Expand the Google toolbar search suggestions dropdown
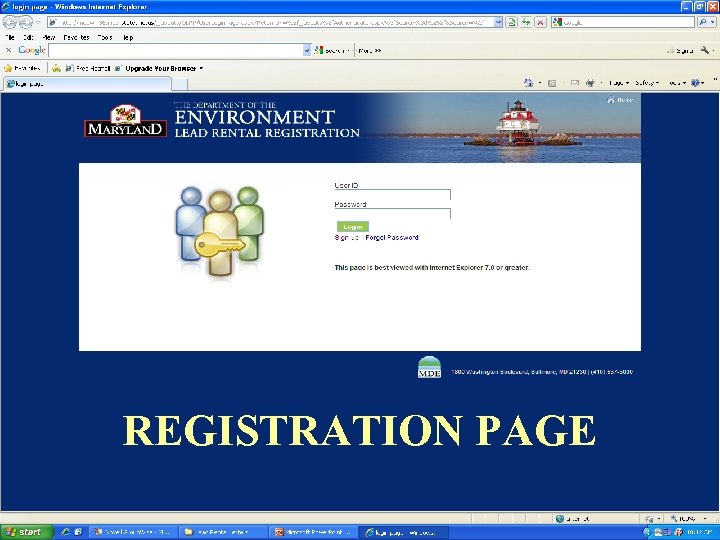This screenshot has width=720, height=540. pos(307,51)
